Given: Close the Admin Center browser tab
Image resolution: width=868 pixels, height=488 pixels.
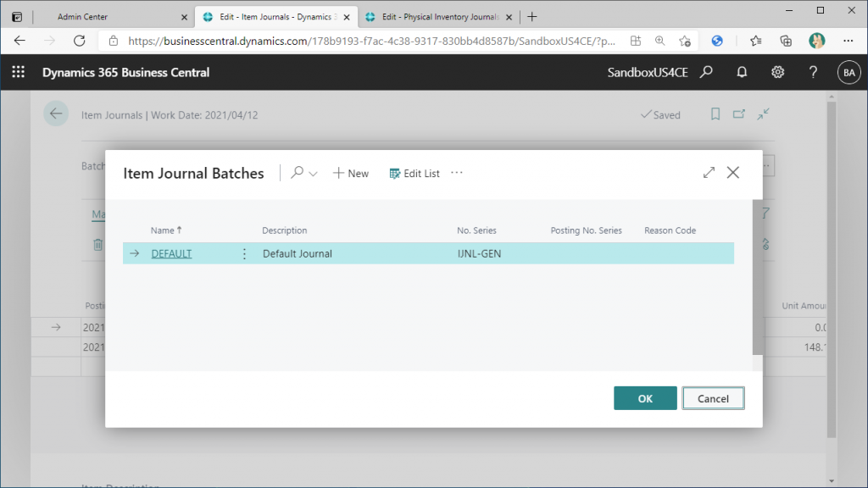Looking at the screenshot, I should click(184, 17).
